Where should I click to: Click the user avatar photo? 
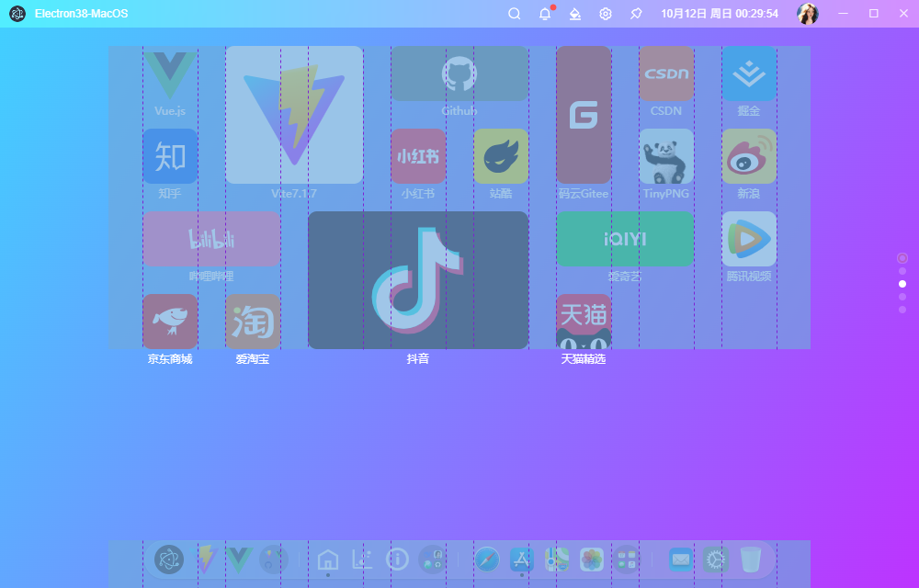[x=808, y=14]
